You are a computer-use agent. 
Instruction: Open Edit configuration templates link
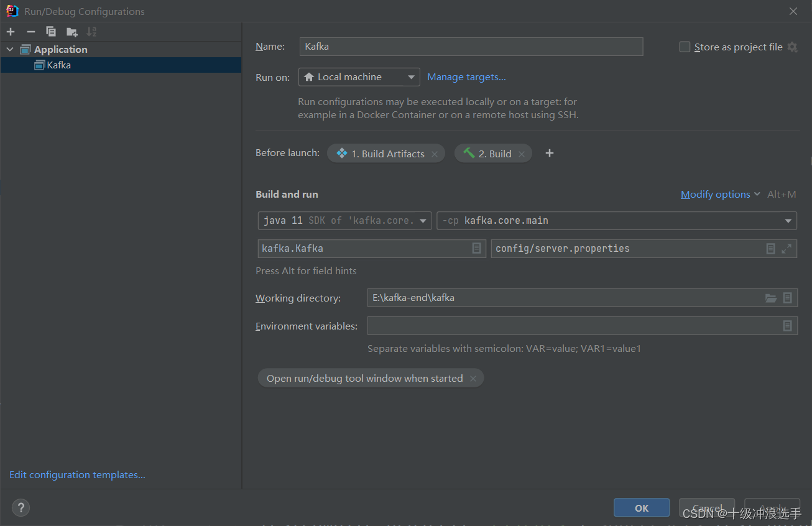tap(77, 474)
